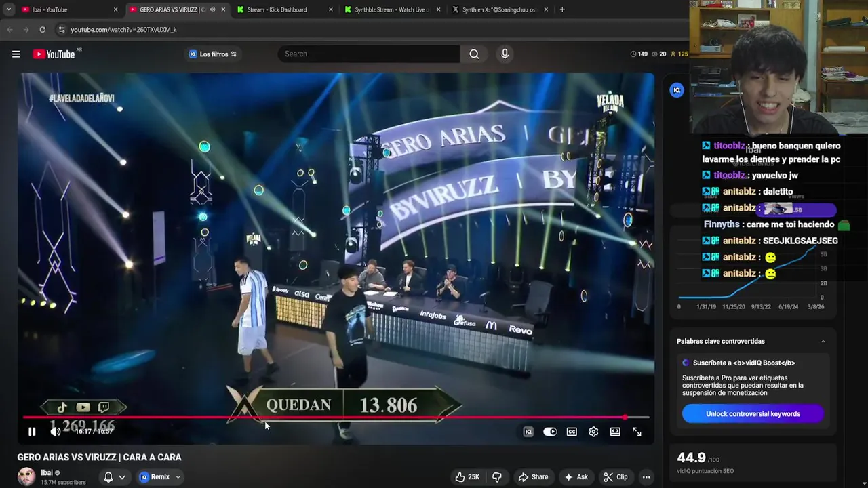View site information icon in address bar

62,30
